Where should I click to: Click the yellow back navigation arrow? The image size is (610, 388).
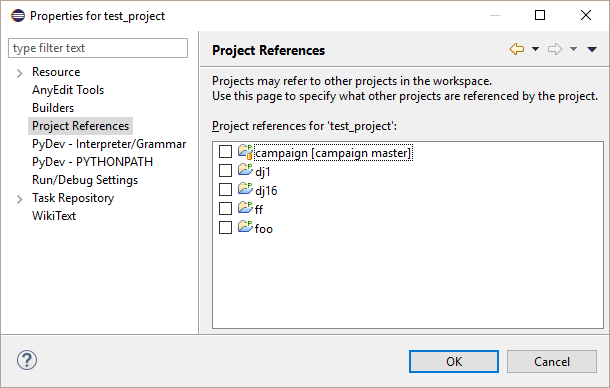(517, 49)
